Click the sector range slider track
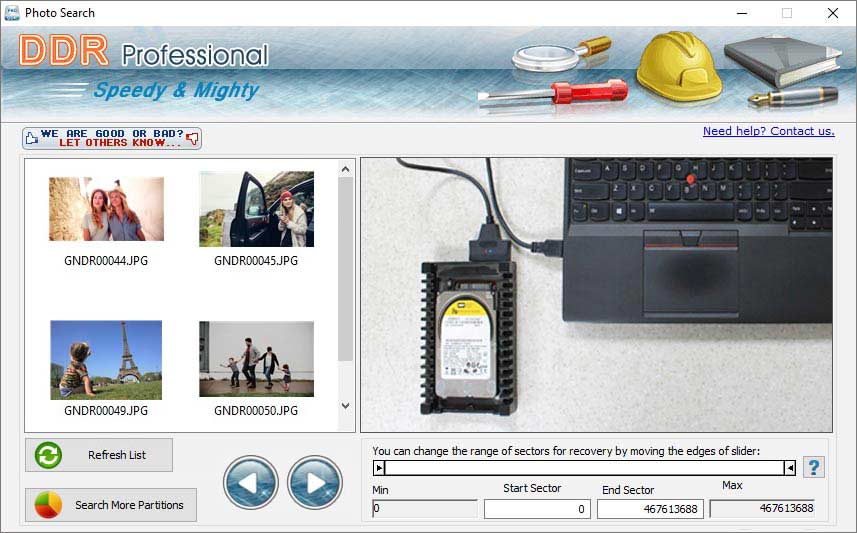Viewport: 857px width, 533px height. pos(584,468)
